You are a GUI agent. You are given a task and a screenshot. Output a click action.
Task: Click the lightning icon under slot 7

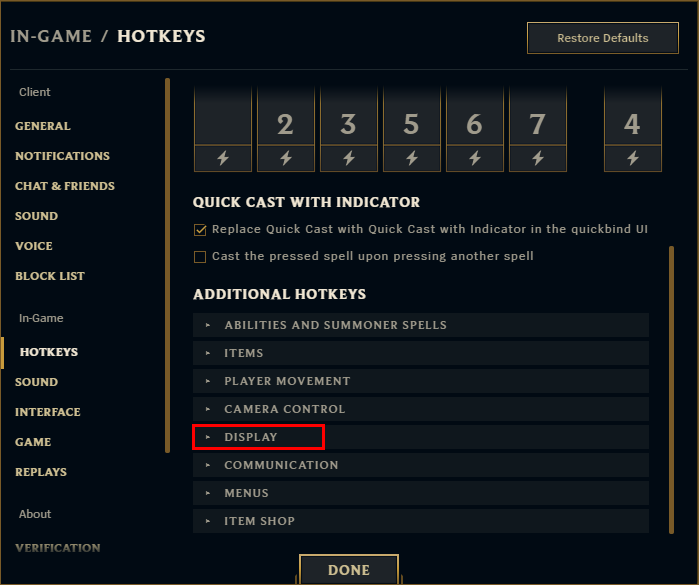pos(537,158)
